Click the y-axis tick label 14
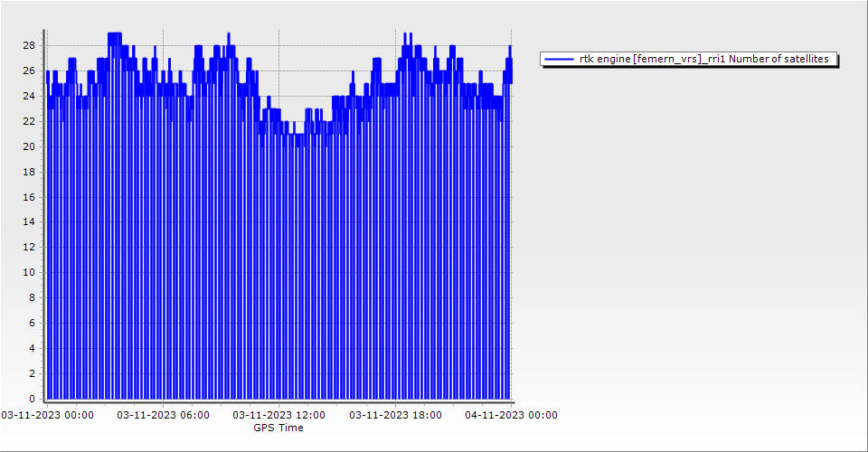 [x=29, y=221]
